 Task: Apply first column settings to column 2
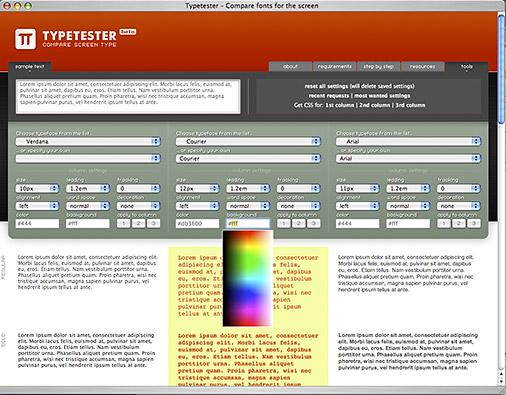coord(138,223)
